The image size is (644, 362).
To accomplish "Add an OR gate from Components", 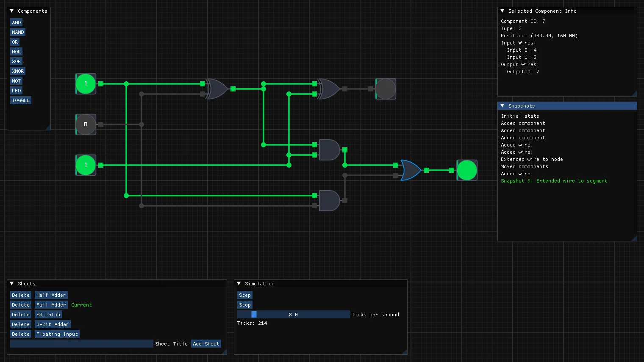I will 15,42.
